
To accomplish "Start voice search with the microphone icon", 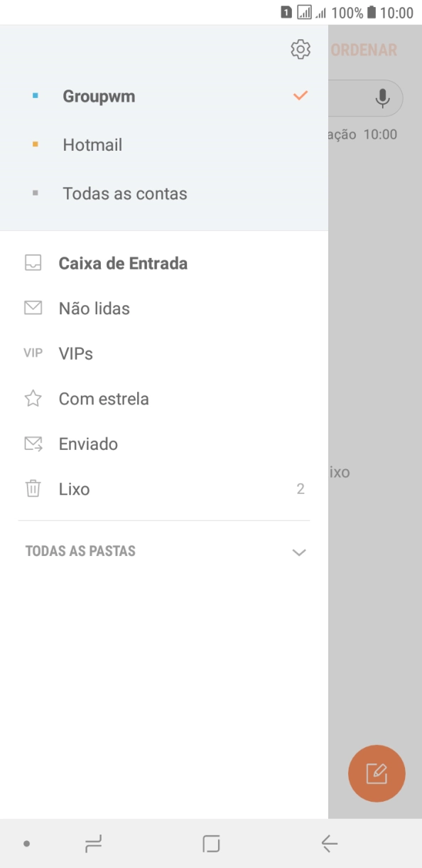I will (382, 98).
